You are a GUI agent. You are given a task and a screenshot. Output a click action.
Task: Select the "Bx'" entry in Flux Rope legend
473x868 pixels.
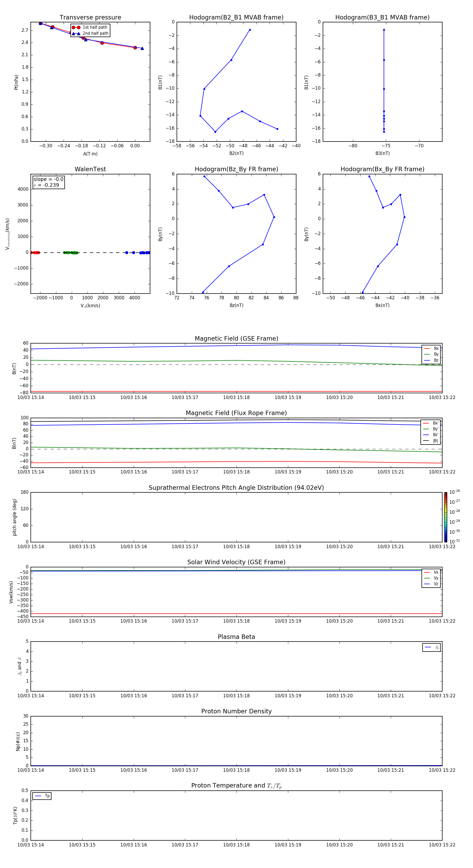(x=431, y=423)
